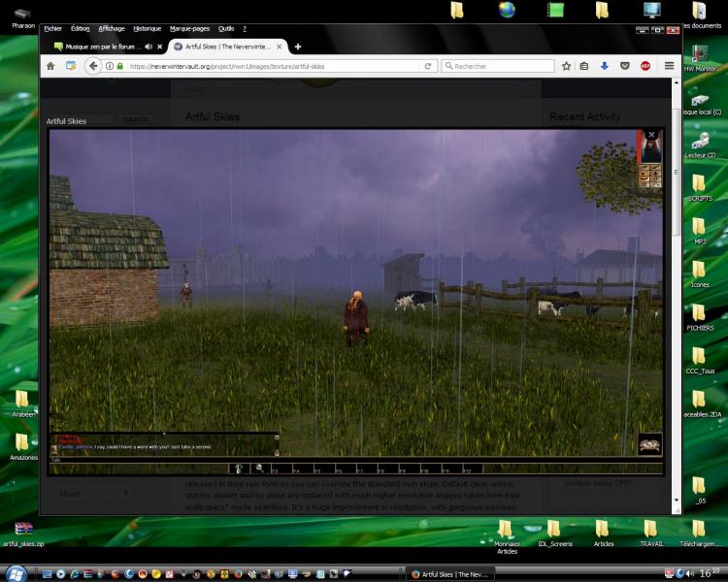The width and height of the screenshot is (728, 582).
Task: Click the URL address field
Action: [x=274, y=66]
